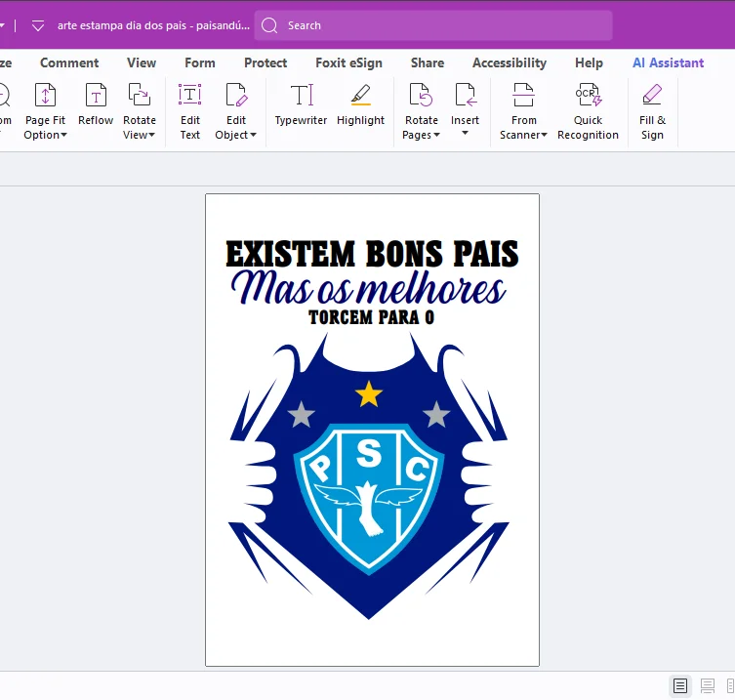Run OCR Quick Recognition
The height and width of the screenshot is (700, 735).
click(x=588, y=112)
